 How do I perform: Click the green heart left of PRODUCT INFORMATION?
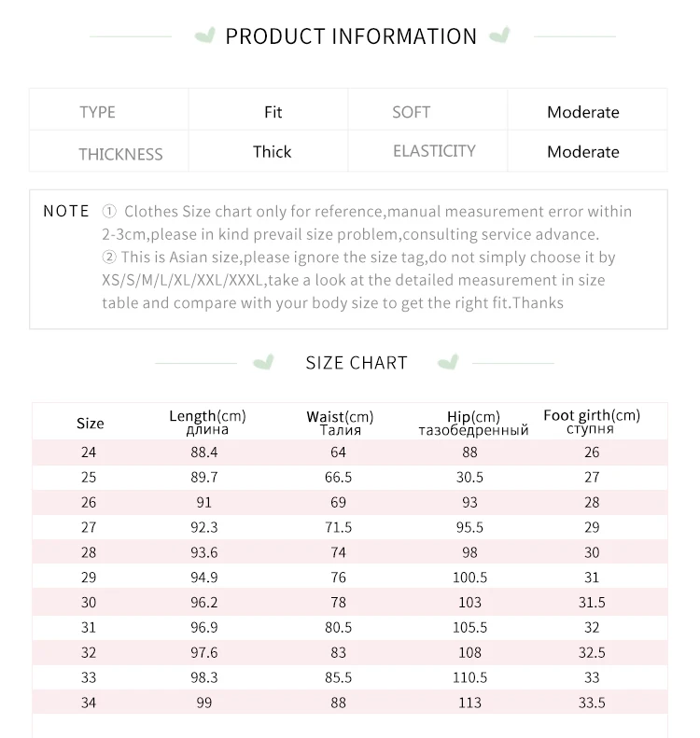pos(203,36)
